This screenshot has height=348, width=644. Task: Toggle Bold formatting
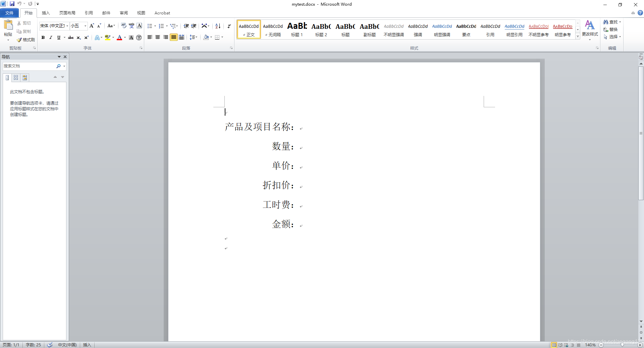click(43, 38)
